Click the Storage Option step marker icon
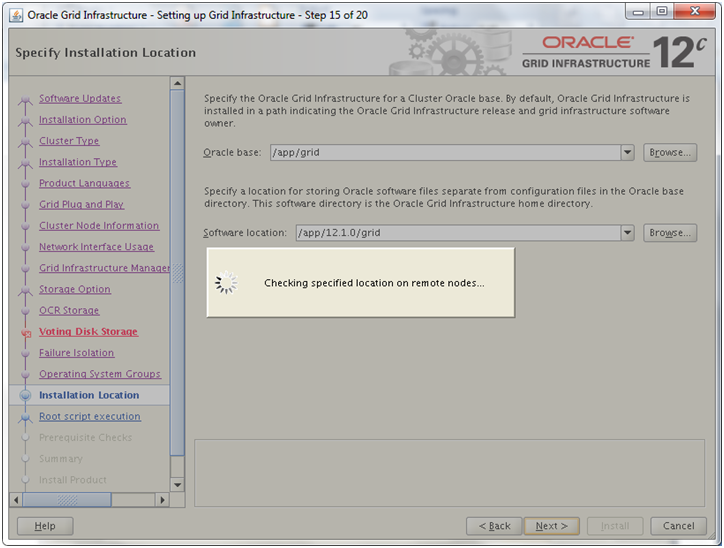724x548 pixels. (25, 290)
